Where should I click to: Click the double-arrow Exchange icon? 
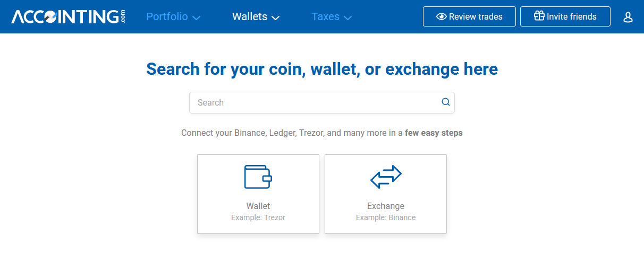coord(386,177)
